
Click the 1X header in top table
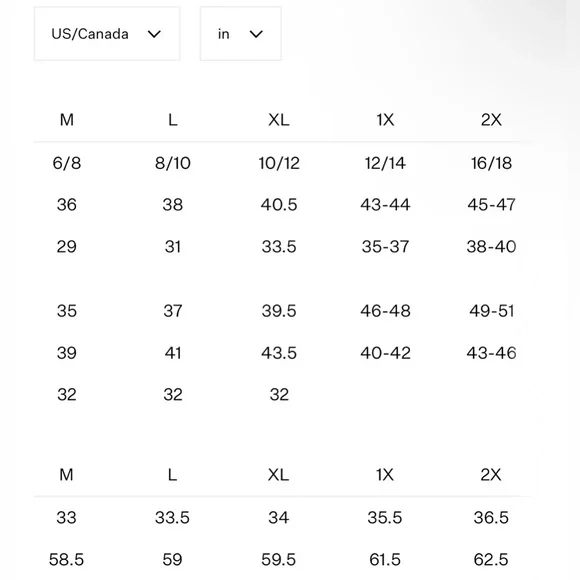tap(385, 120)
